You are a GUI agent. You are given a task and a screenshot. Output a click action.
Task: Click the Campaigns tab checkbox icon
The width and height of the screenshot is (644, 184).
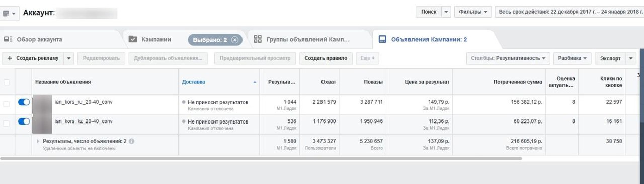click(x=133, y=39)
